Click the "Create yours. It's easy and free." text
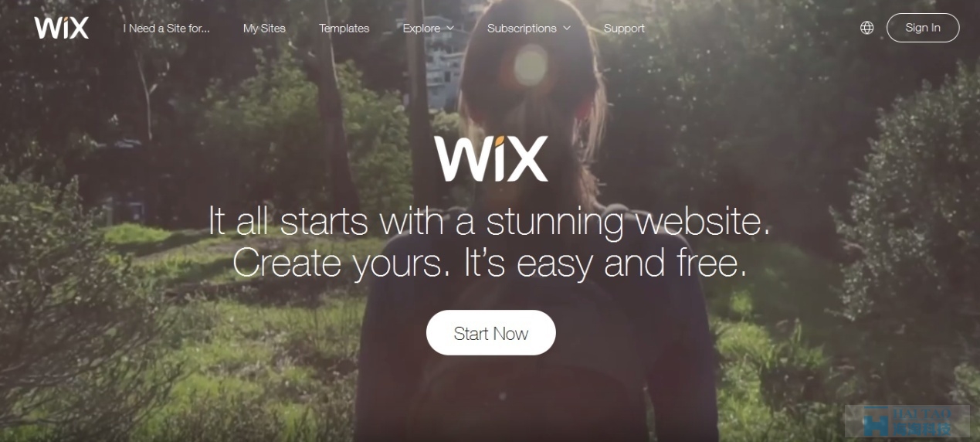The width and height of the screenshot is (980, 442). (x=490, y=263)
